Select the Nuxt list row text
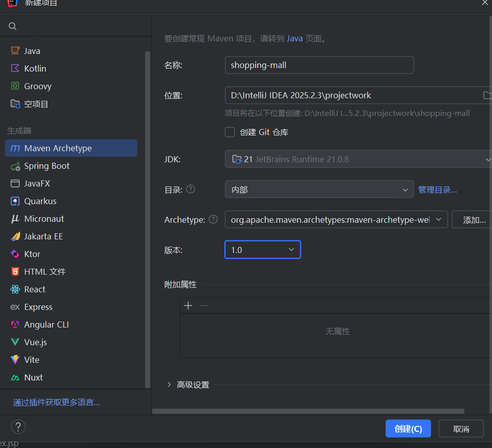 (x=33, y=377)
